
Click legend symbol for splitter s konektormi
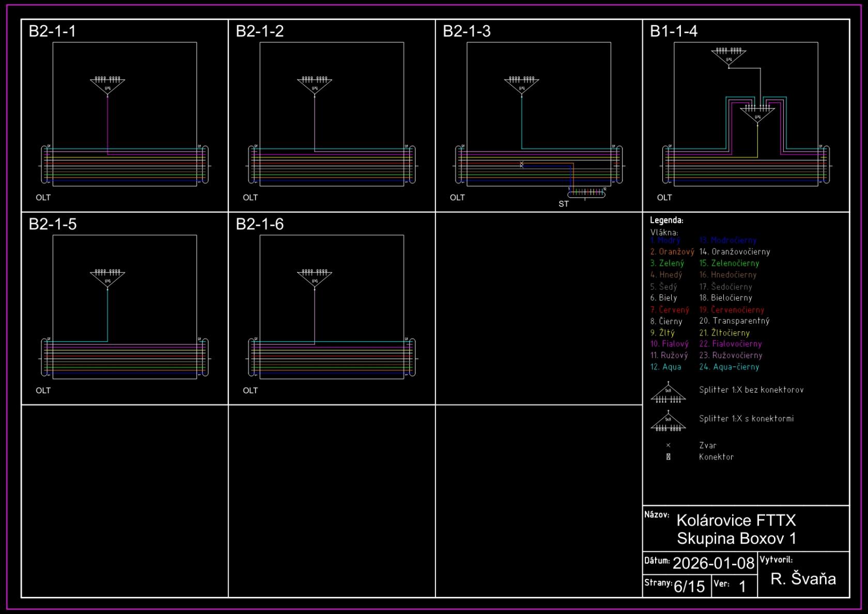[668, 423]
